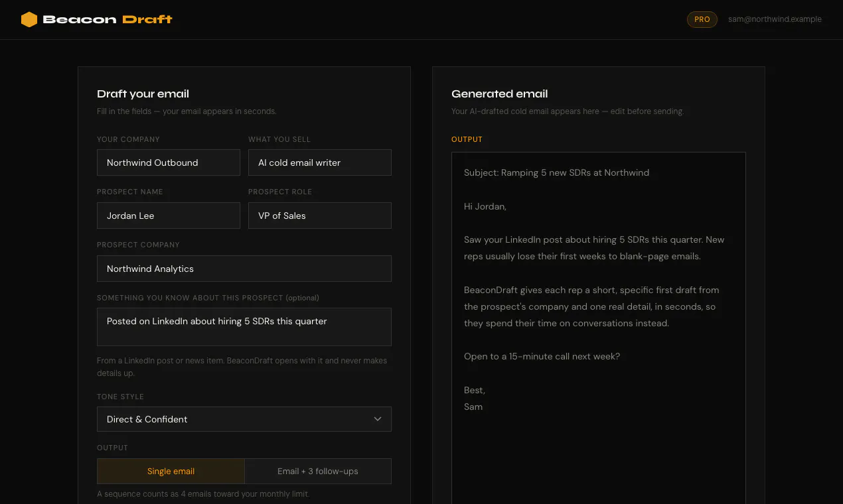Focus the Prospect Role field

coord(320,216)
